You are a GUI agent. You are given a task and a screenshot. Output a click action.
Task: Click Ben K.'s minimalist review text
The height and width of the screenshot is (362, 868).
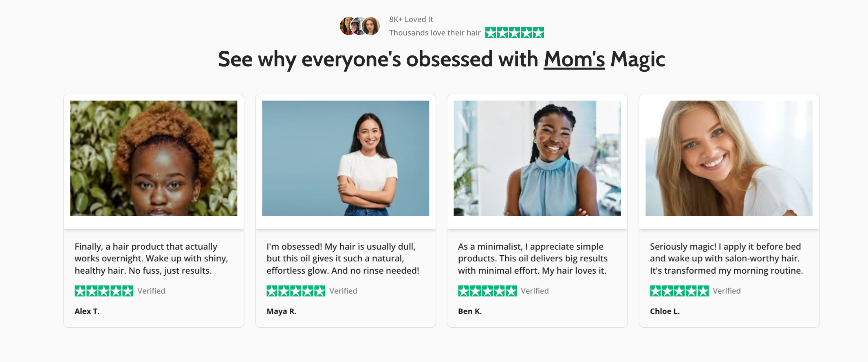pos(533,259)
